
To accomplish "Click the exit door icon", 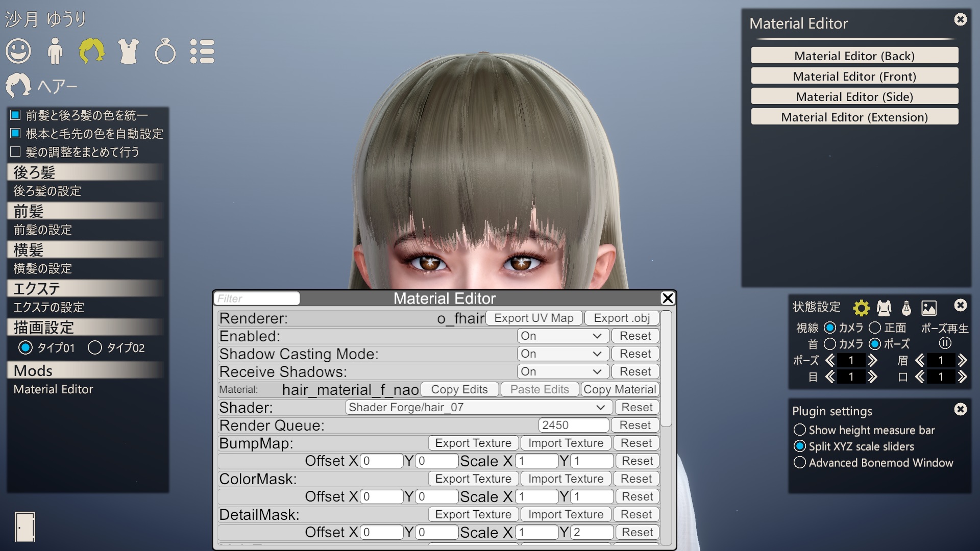I will [x=25, y=527].
